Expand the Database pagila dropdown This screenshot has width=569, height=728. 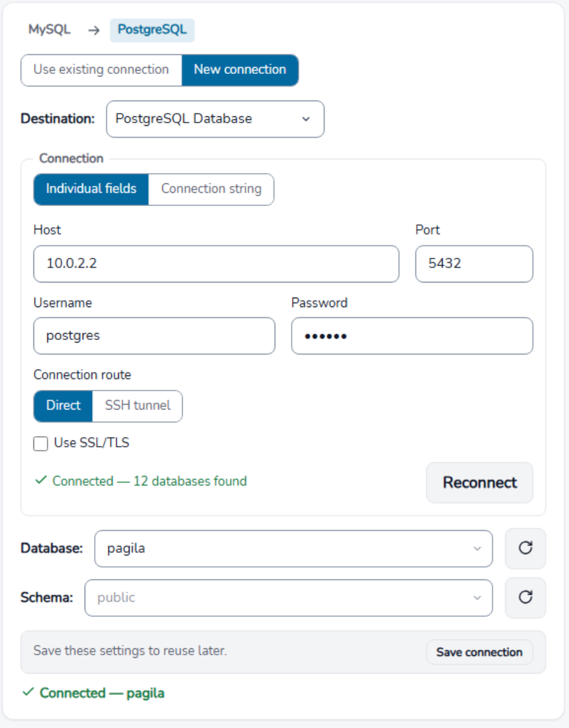(x=293, y=549)
